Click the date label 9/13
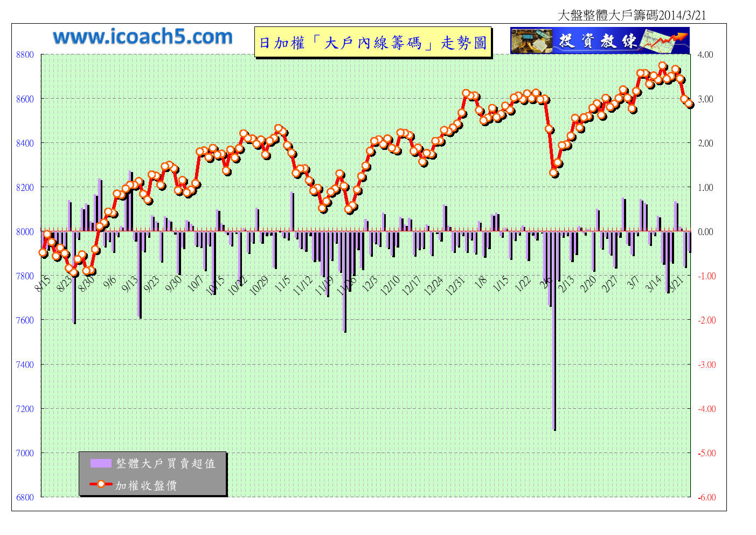 [x=130, y=284]
